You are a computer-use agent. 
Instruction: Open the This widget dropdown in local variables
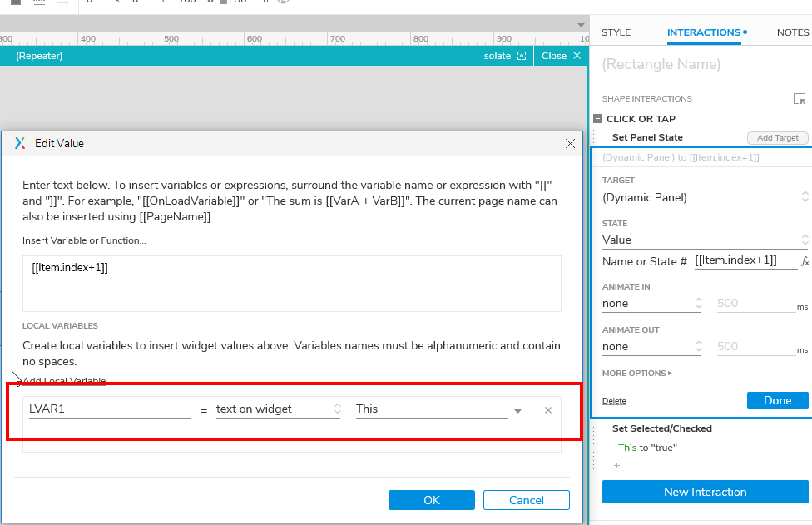tap(517, 410)
